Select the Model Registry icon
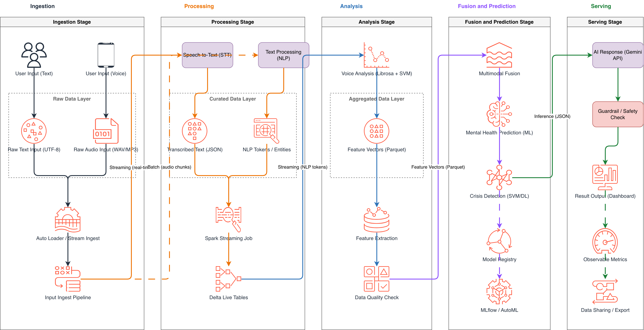This screenshot has width=644, height=330. (499, 241)
